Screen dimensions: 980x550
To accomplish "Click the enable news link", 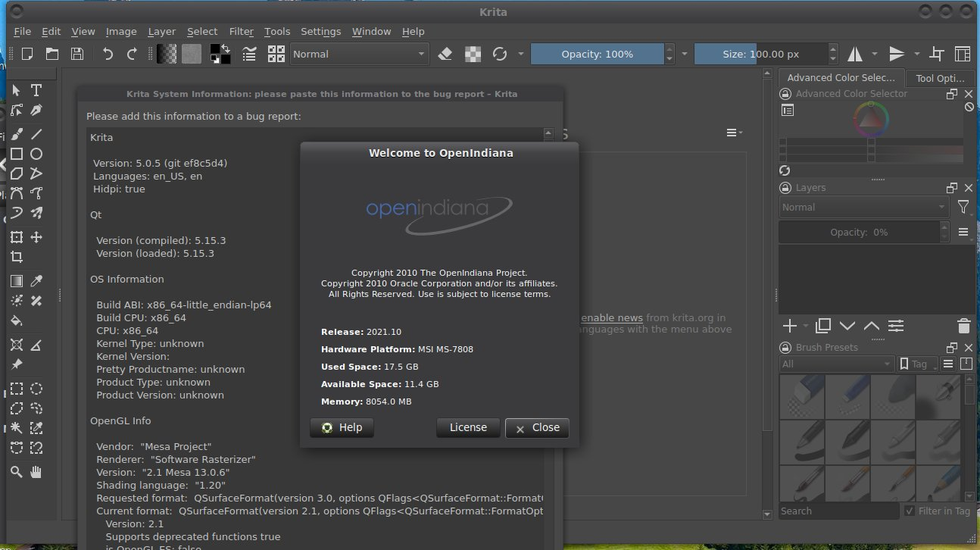I will (x=611, y=317).
